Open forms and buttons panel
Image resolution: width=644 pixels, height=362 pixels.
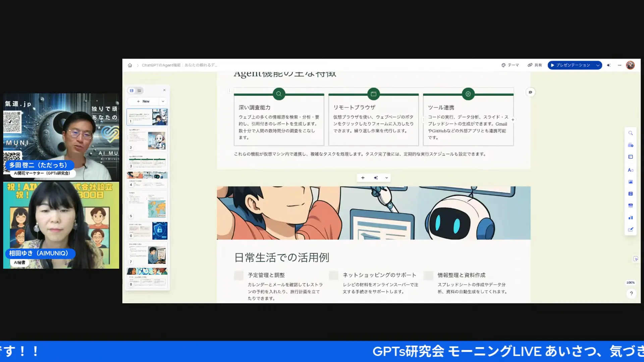tap(631, 230)
